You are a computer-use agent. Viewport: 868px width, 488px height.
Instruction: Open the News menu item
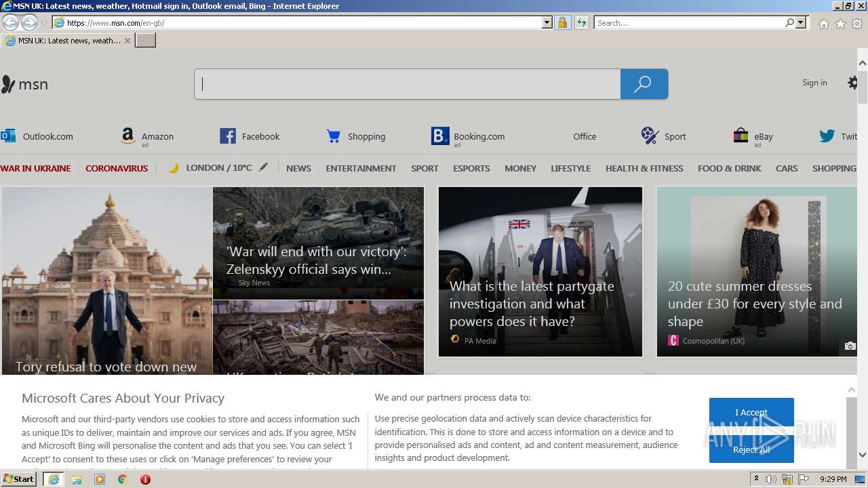[x=298, y=168]
